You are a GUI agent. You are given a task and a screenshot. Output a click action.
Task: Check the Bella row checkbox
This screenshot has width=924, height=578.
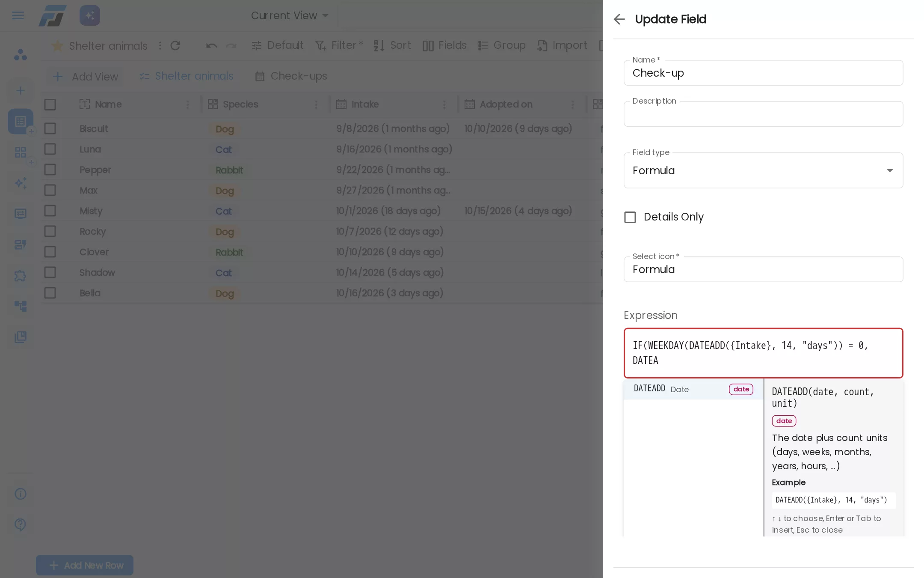coord(50,293)
